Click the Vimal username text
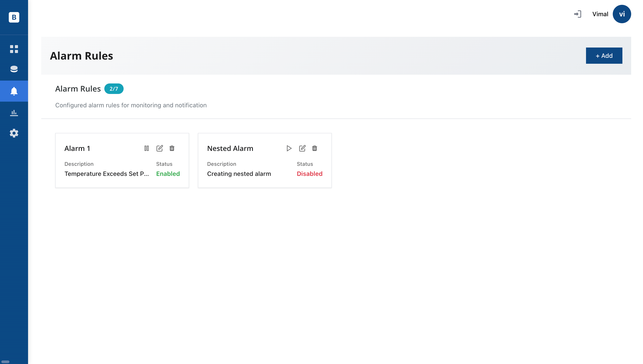Screen dimensions: 643x364 600,14
